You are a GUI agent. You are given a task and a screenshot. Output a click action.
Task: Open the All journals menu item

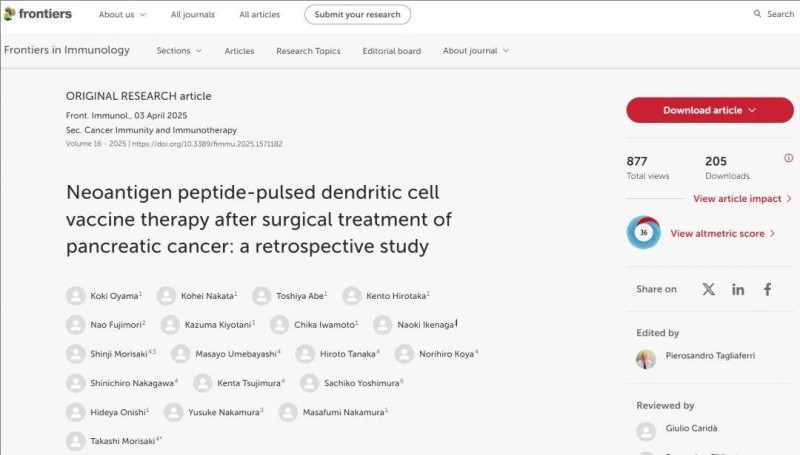[x=191, y=14]
